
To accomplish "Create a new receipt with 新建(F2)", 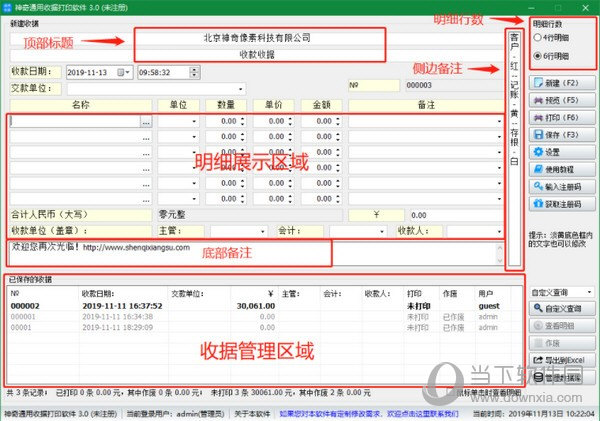I will coord(562,83).
